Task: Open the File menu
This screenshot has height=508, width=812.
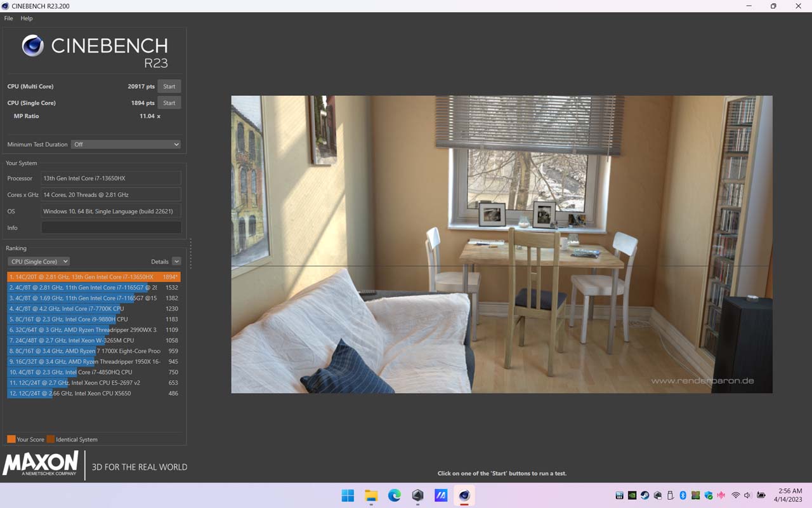Action: [x=8, y=18]
